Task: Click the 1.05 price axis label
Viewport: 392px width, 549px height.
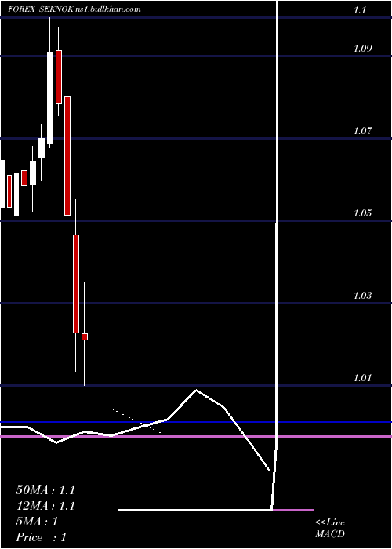Action: click(362, 213)
